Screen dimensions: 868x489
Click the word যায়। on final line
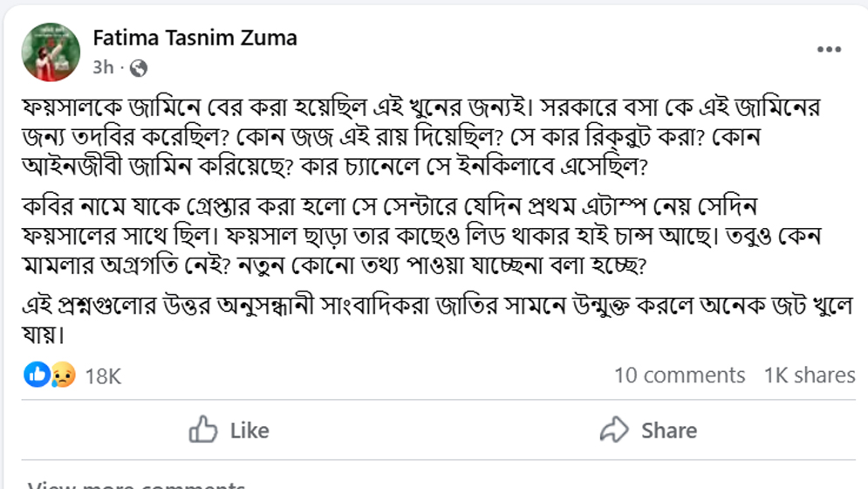(x=43, y=334)
